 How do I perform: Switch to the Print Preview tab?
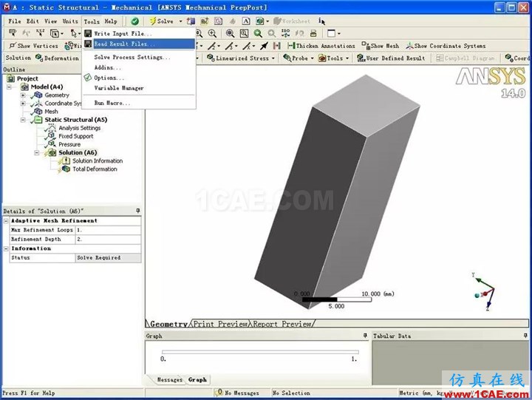(x=220, y=324)
